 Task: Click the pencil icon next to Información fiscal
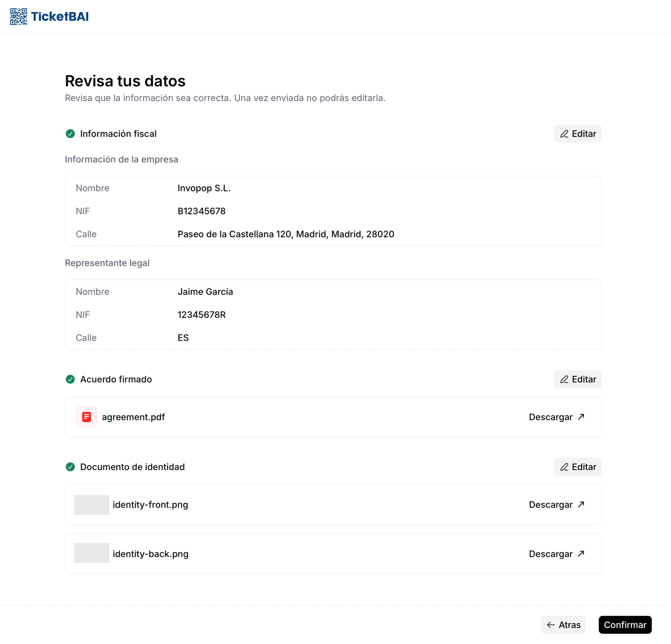tap(565, 134)
